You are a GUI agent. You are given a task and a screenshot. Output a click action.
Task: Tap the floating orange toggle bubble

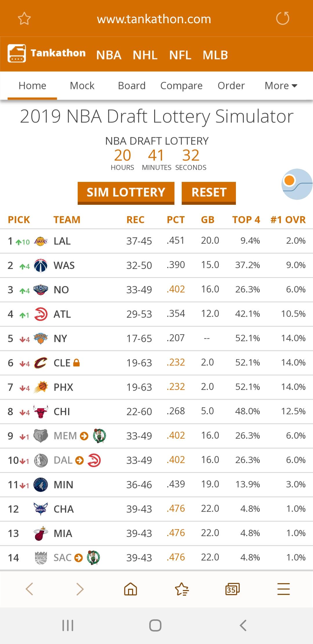(x=297, y=184)
